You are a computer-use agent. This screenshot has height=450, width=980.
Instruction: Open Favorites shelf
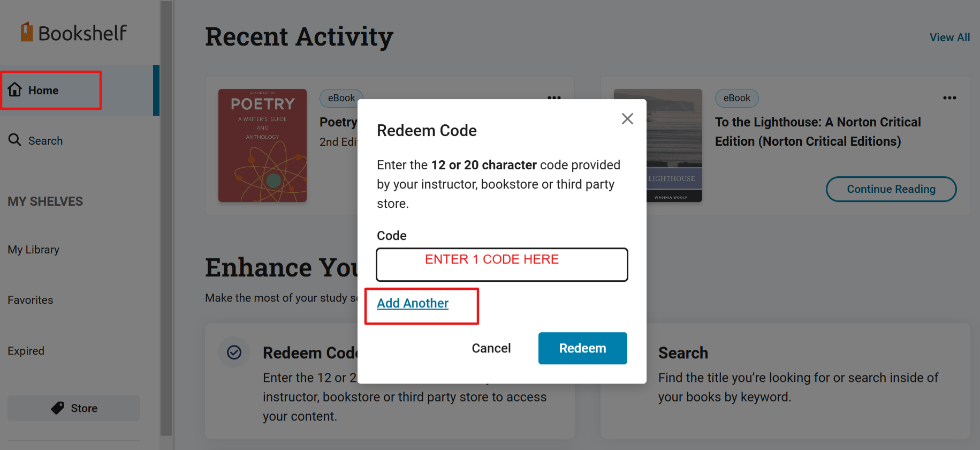[x=31, y=300]
